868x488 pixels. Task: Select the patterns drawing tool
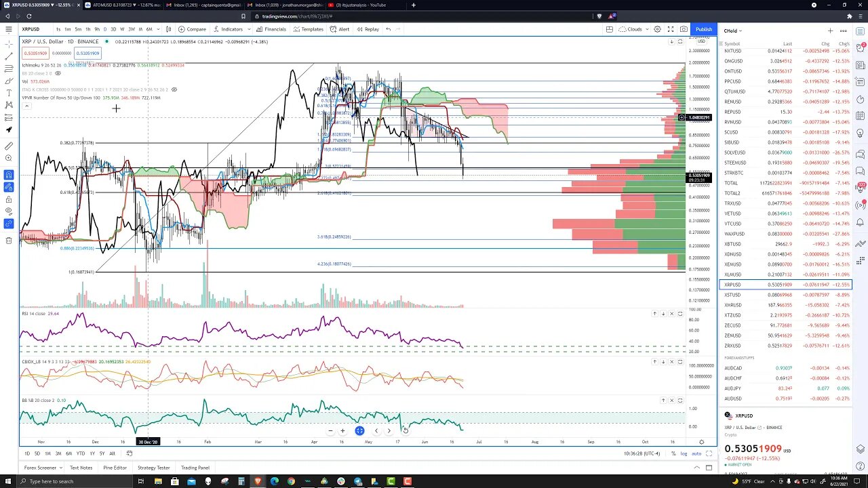click(8, 105)
